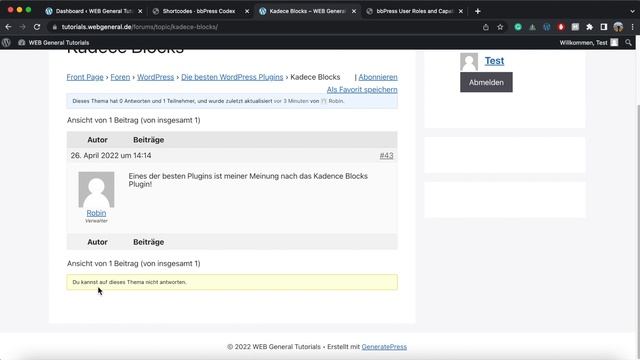Open a new browser tab
Image resolution: width=640 pixels, height=360 pixels.
(x=478, y=11)
